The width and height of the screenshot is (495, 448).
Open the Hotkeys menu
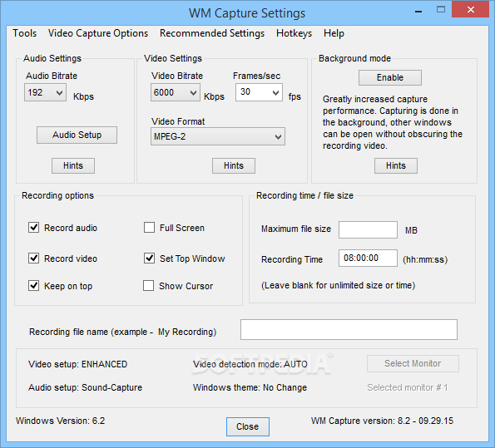coord(294,33)
